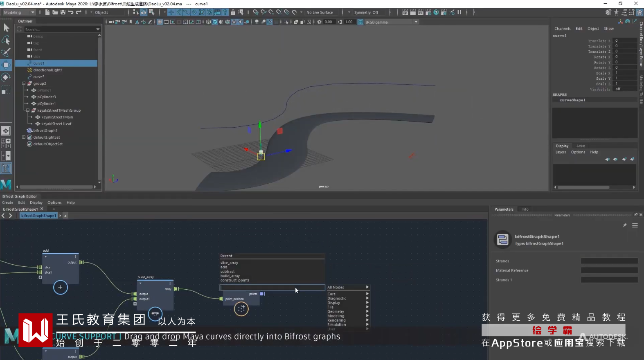
Task: Click the Outliner horizontal scrollbar
Action: [x=57, y=187]
